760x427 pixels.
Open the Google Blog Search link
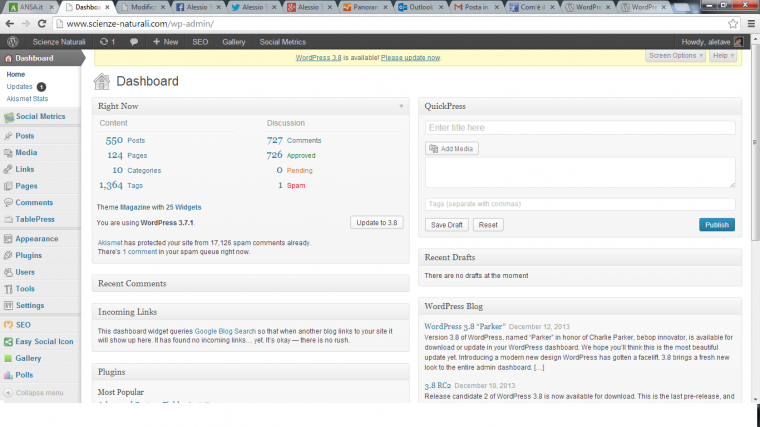tap(225, 331)
